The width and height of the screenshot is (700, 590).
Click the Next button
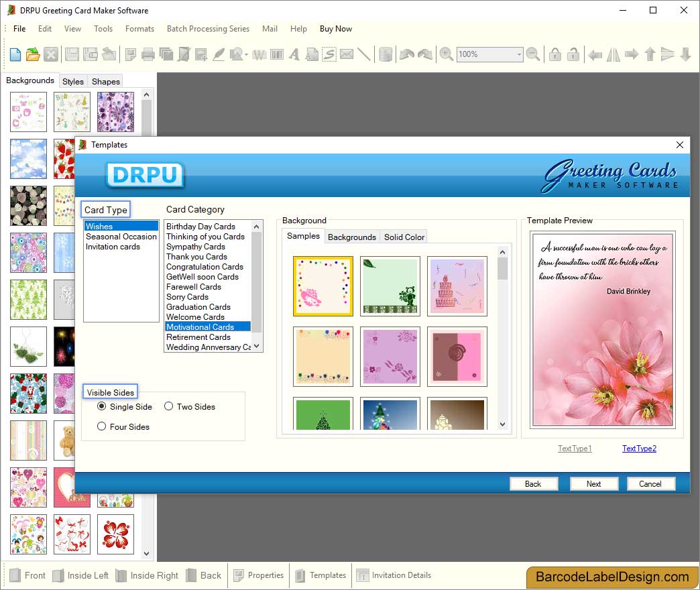click(x=594, y=484)
